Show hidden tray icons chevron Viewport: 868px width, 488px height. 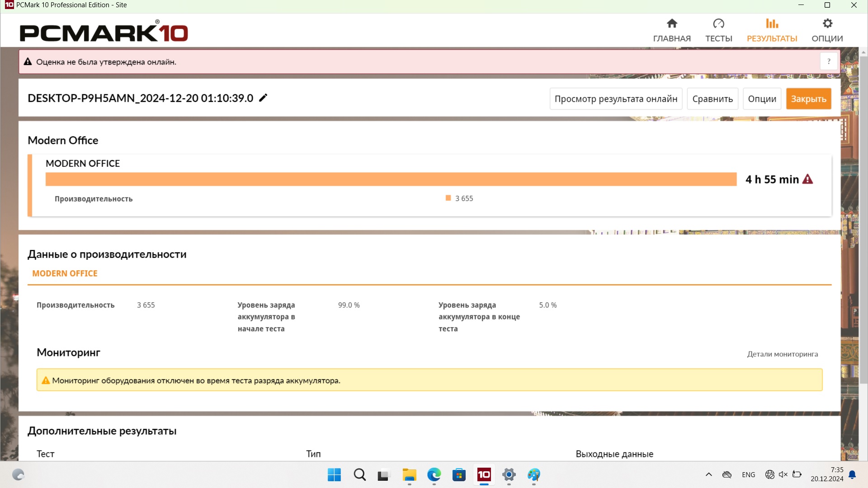coord(708,474)
